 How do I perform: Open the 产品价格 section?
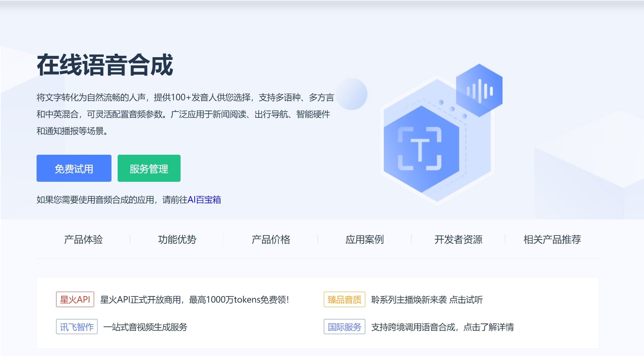coord(271,240)
